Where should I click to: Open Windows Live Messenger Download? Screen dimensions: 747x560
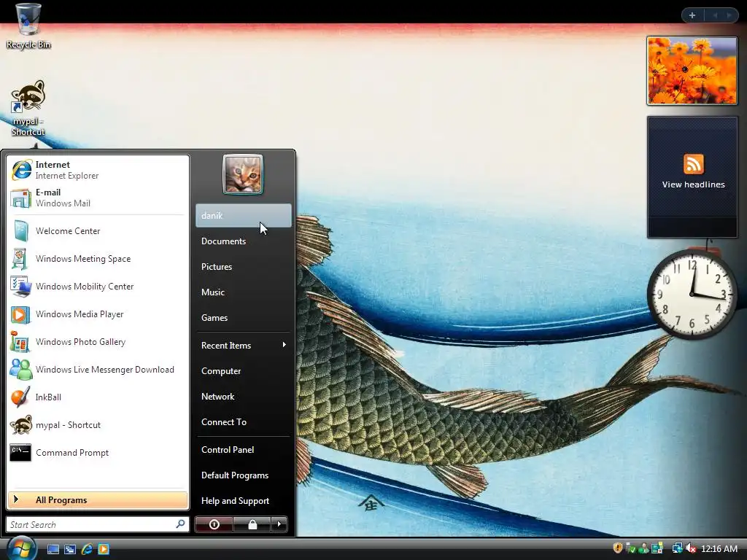click(x=98, y=370)
